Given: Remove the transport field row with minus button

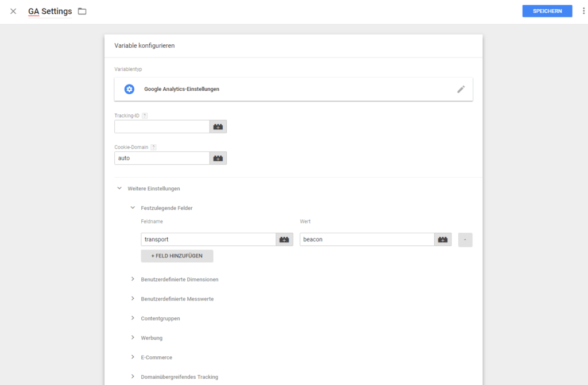Looking at the screenshot, I should pos(465,240).
